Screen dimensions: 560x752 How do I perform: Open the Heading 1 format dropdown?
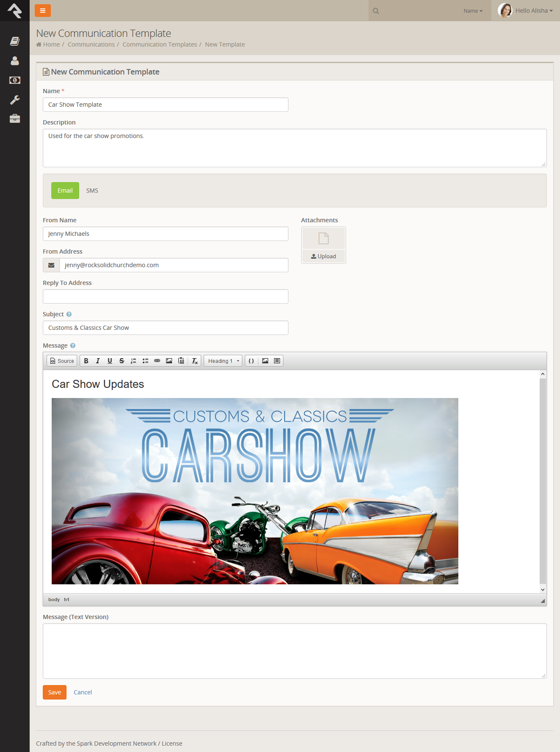coord(223,361)
